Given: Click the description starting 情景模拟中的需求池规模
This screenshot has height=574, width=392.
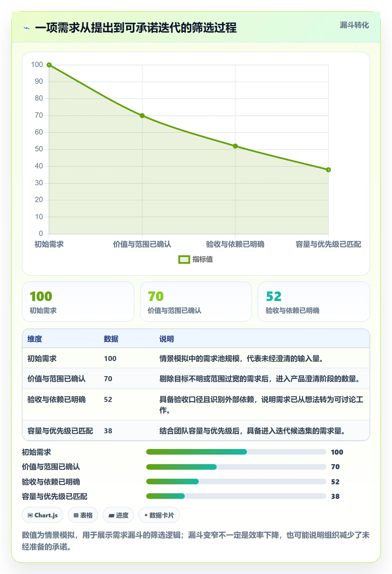Looking at the screenshot, I should (241, 358).
